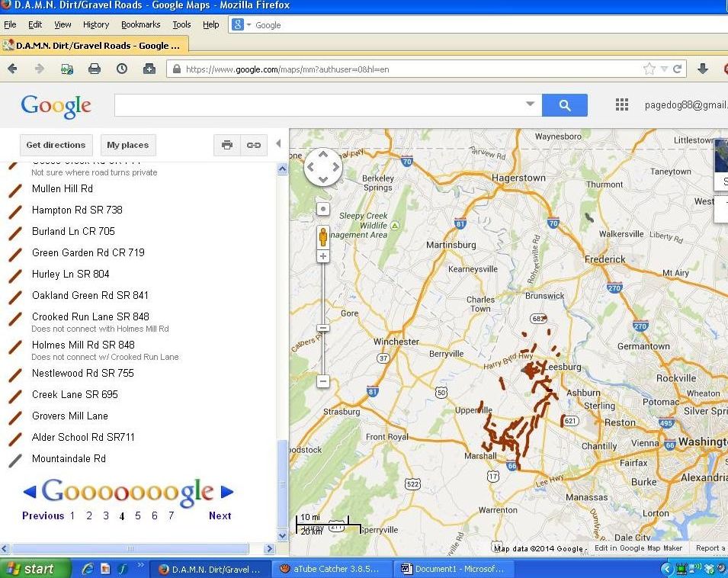Collapse the side panel with the left arrow

(278, 143)
